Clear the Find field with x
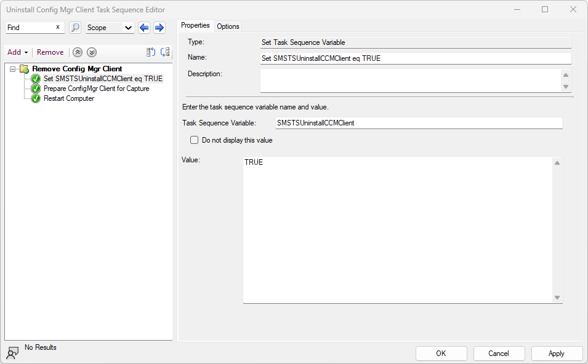The image size is (588, 364). pyautogui.click(x=58, y=27)
